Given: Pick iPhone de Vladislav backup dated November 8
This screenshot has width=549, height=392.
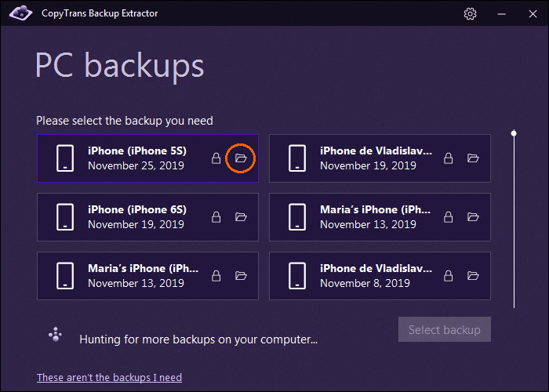Looking at the screenshot, I should click(369, 276).
